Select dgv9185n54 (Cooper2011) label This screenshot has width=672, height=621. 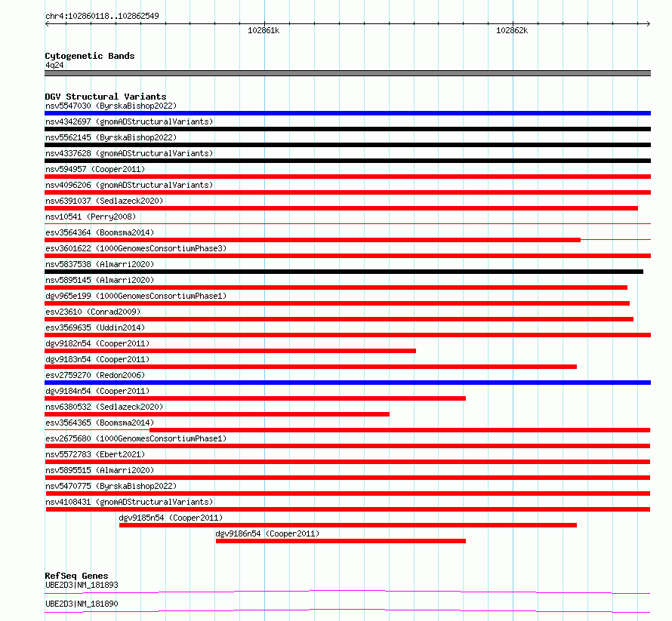pos(171,518)
